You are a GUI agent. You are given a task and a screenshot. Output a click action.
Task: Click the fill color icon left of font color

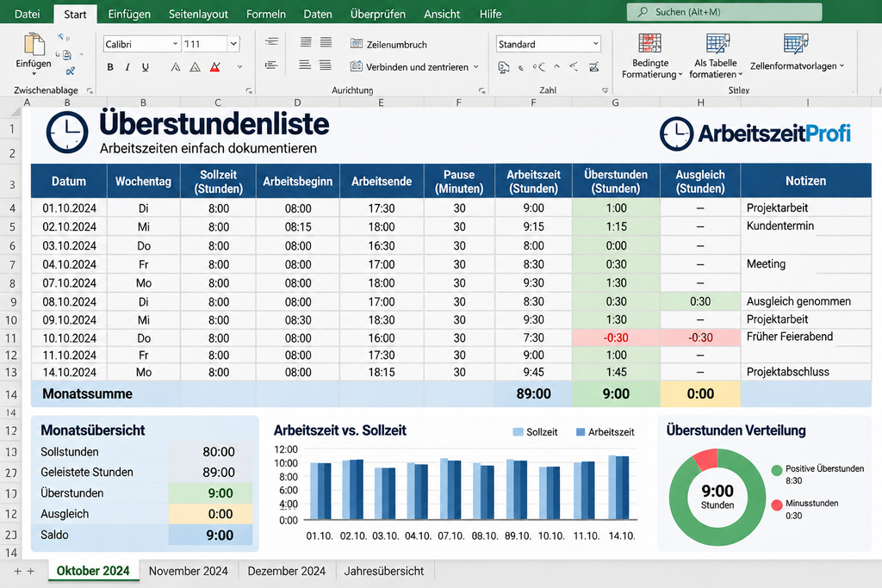(x=196, y=67)
